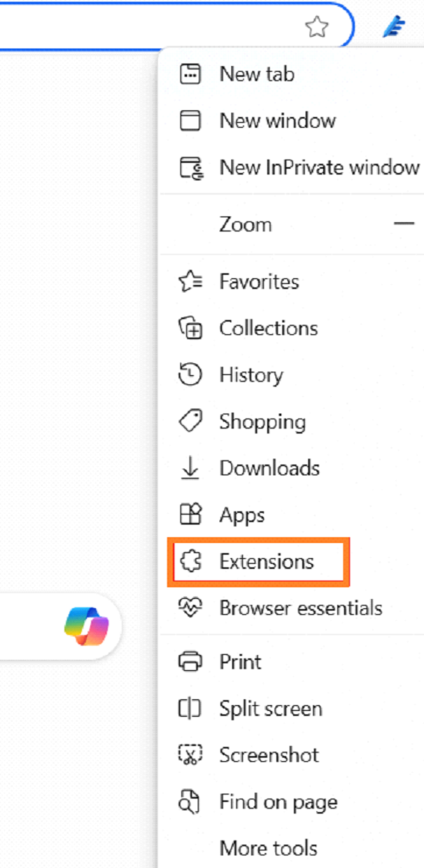
Task: Click the Downloads arrow icon
Action: coord(190,469)
